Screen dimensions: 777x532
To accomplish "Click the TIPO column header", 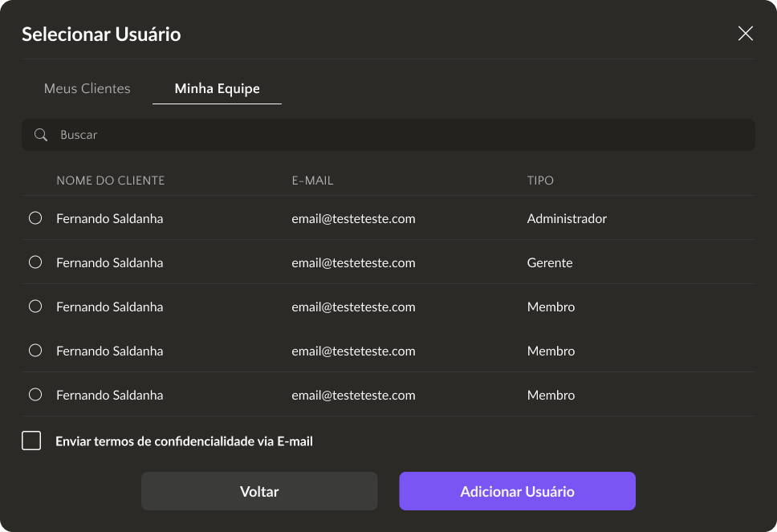I will click(x=540, y=181).
